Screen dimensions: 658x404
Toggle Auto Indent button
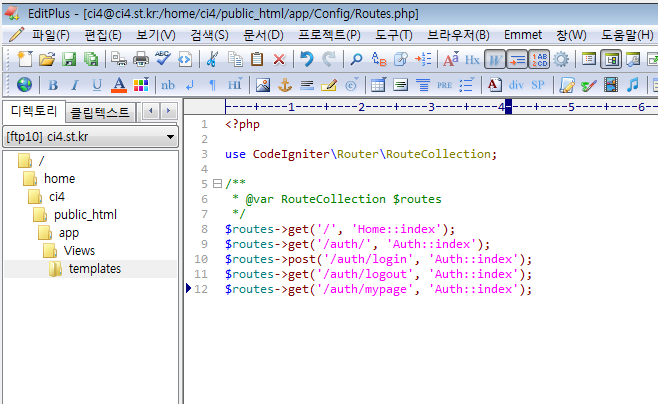517,60
